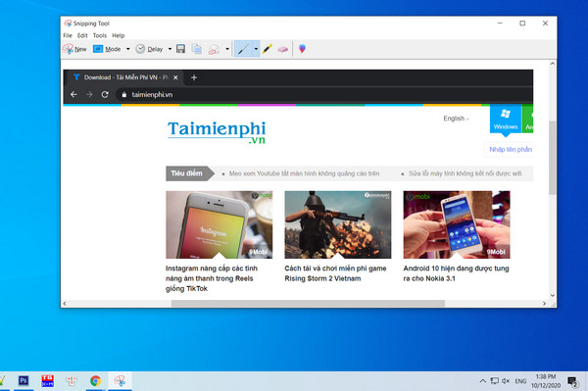The image size is (588, 391).
Task: Open the Edit menu
Action: (82, 35)
